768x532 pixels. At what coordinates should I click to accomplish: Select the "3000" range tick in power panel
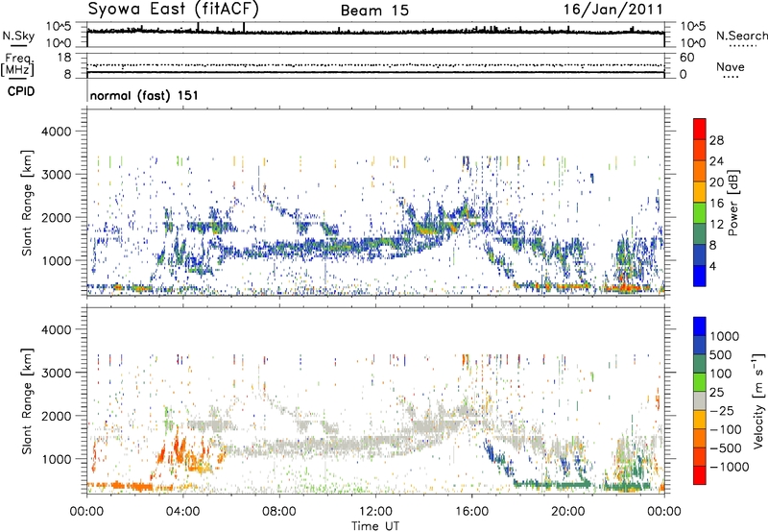click(x=56, y=175)
